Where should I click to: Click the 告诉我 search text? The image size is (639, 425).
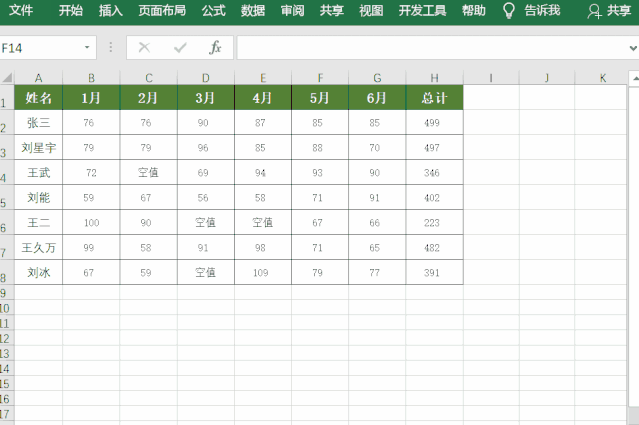(x=542, y=10)
